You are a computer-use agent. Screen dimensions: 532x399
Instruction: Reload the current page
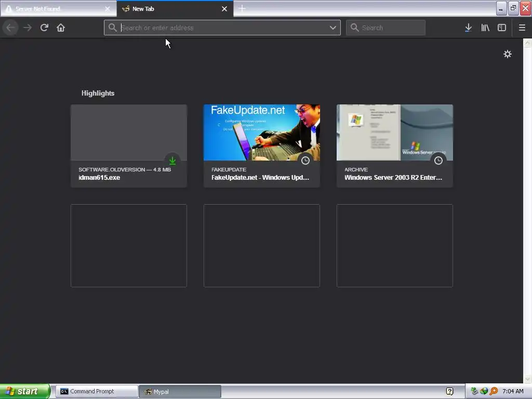click(x=44, y=28)
